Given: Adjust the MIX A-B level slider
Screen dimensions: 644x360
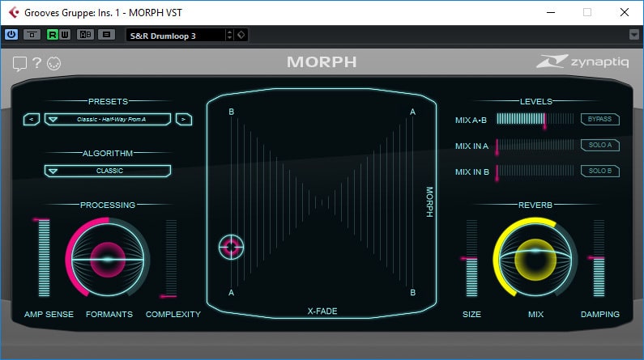Looking at the screenshot, I should [x=535, y=119].
